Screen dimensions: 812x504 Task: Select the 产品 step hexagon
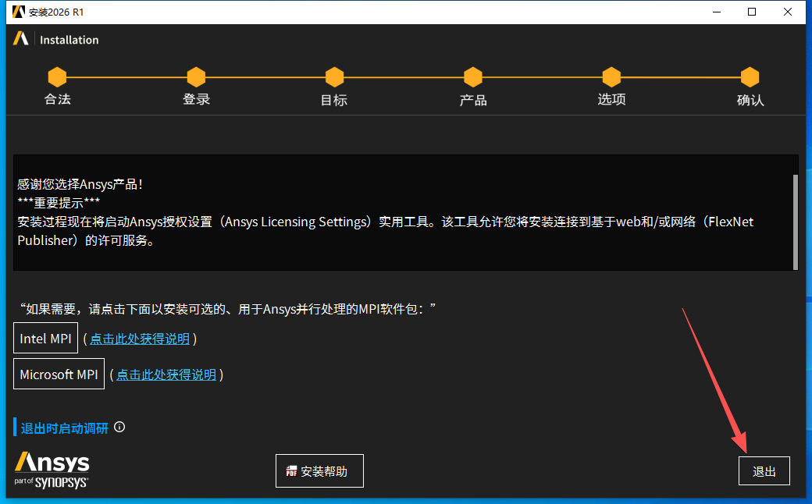472,76
